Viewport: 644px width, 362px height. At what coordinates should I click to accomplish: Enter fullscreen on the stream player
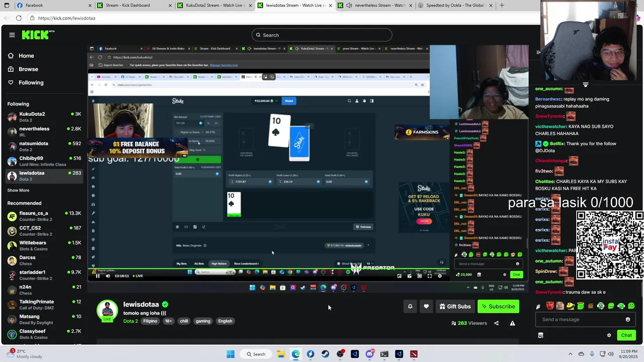(x=430, y=276)
